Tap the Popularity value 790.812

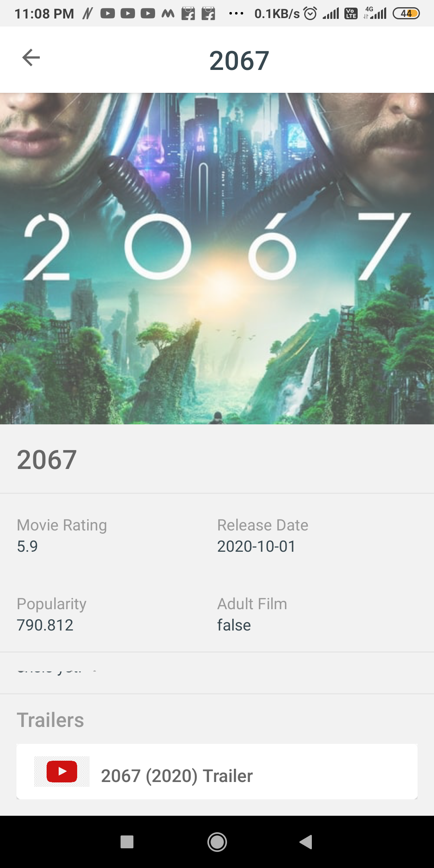[x=45, y=624]
